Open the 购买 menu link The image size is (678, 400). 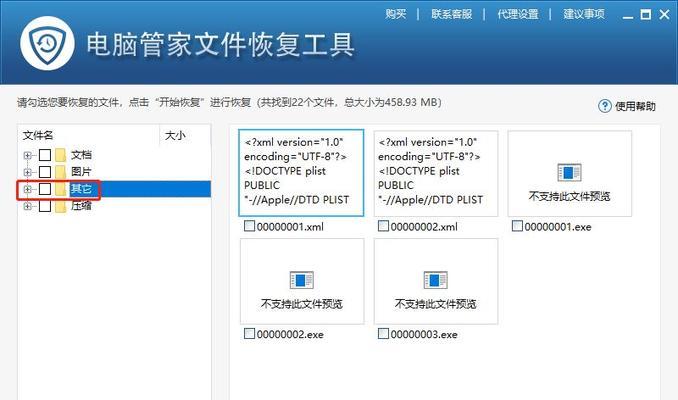point(396,14)
